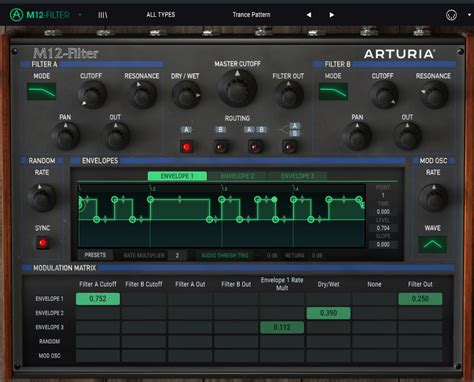Viewport: 474px width, 382px height.
Task: Click the Master Cutoff knob
Action: click(237, 88)
